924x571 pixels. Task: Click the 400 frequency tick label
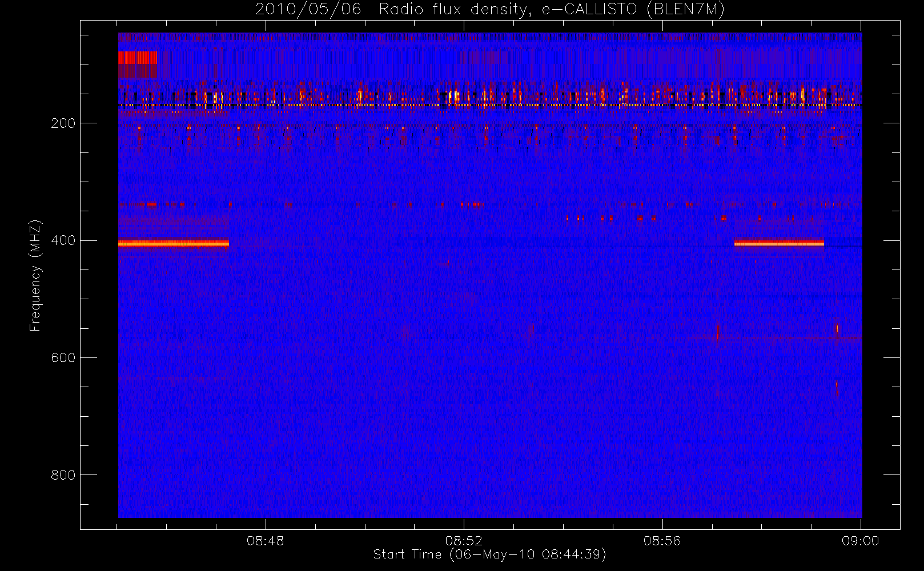(63, 240)
